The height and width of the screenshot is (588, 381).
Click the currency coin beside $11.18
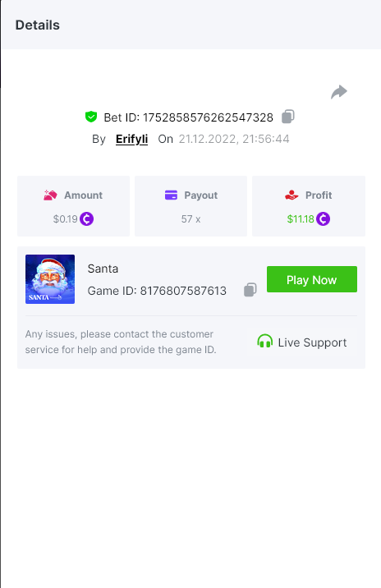pyautogui.click(x=323, y=218)
